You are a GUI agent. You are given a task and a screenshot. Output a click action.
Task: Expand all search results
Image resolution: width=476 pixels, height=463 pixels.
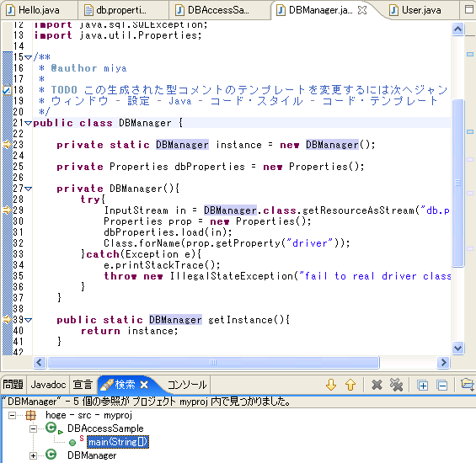[x=423, y=386]
